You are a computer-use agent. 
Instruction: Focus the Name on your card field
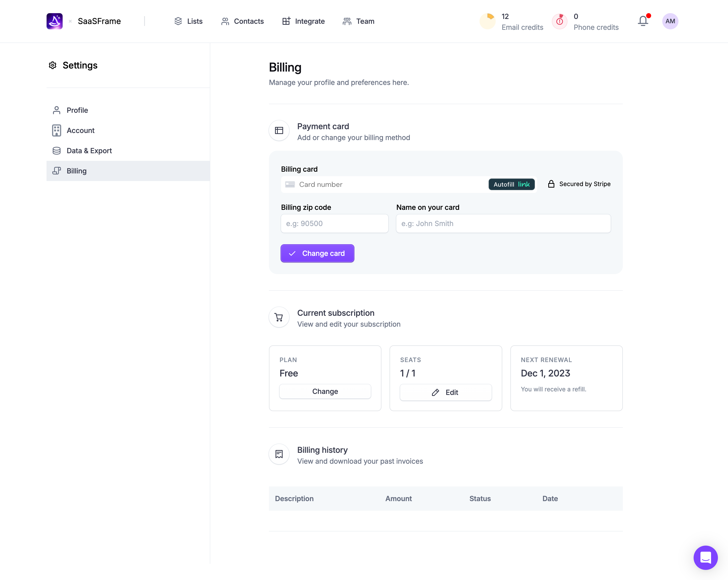504,224
